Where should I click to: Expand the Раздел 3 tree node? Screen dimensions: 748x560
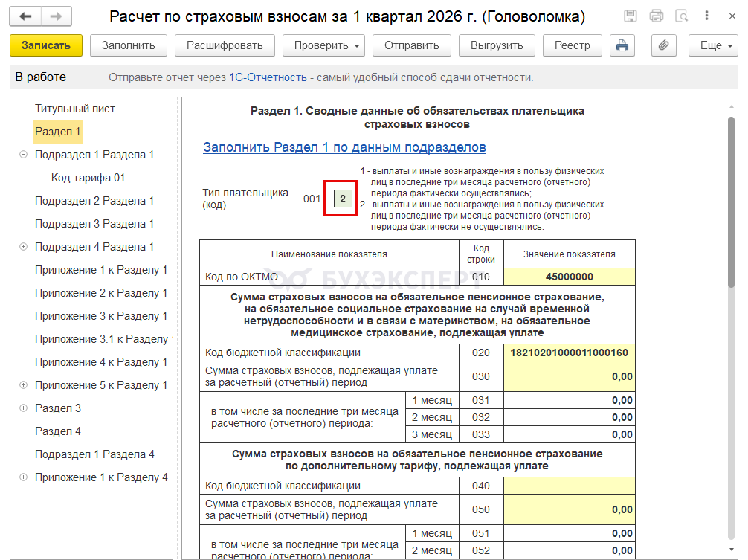point(23,408)
